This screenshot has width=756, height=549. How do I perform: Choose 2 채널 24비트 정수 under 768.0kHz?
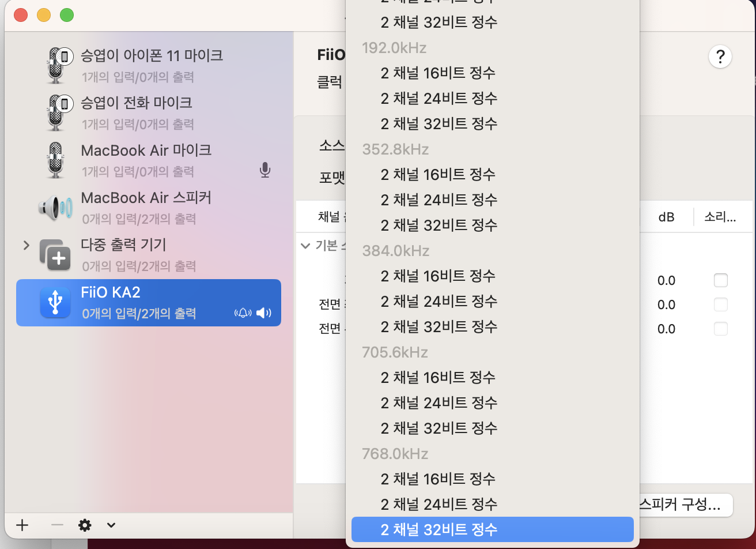pos(493,504)
